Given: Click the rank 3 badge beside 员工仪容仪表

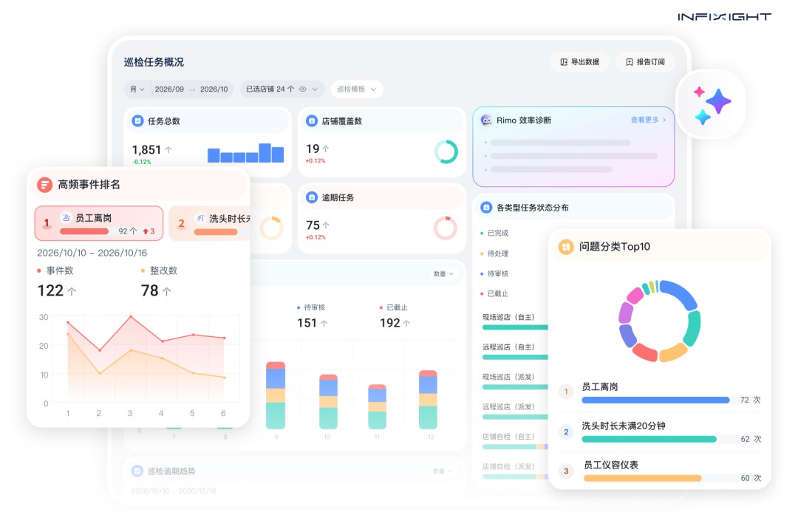Looking at the screenshot, I should click(x=566, y=471).
